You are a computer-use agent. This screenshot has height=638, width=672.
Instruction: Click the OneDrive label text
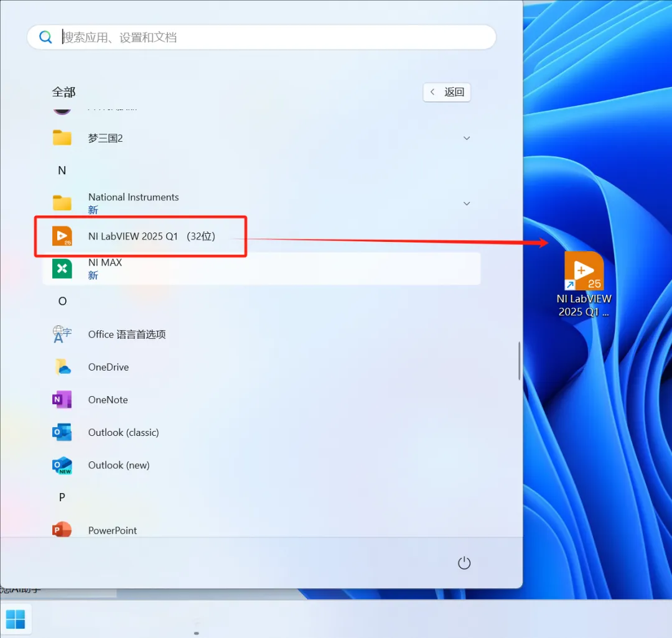[108, 368]
